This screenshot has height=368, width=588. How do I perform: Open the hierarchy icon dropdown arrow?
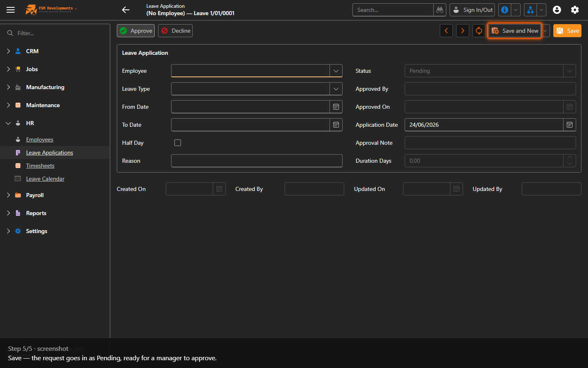pos(541,10)
